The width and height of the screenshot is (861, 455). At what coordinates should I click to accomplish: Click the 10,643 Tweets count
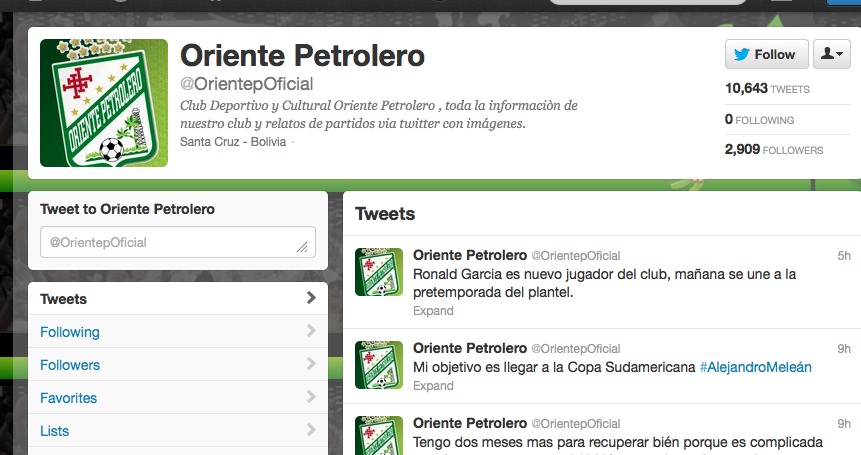coord(767,88)
